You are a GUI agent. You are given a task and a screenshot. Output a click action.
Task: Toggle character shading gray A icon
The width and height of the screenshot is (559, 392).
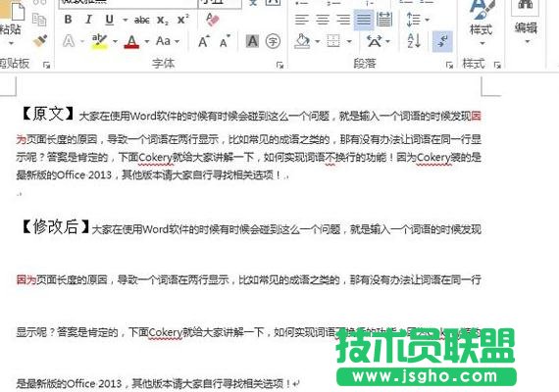pos(252,41)
